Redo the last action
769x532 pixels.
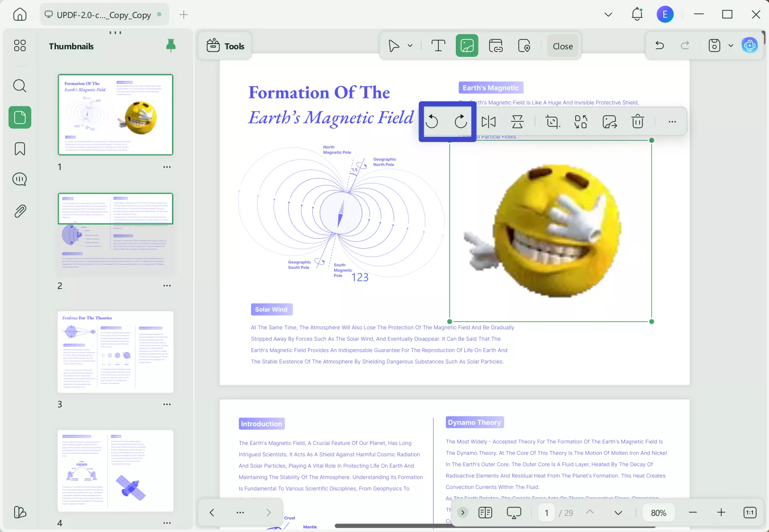tap(685, 45)
